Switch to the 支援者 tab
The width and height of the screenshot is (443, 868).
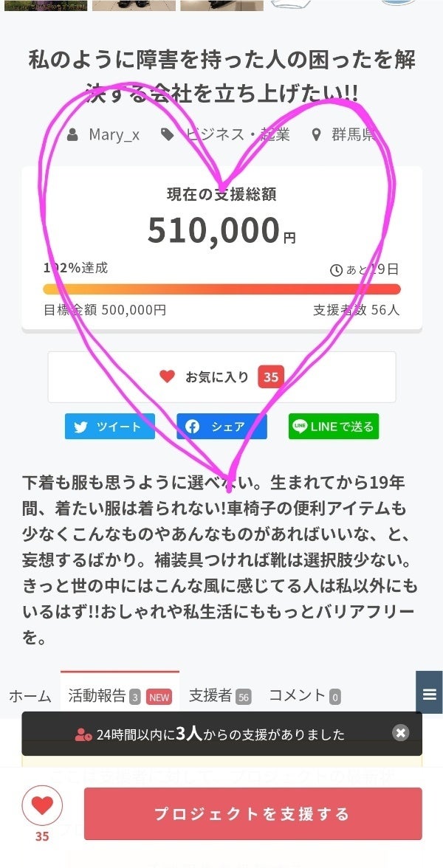pyautogui.click(x=219, y=695)
